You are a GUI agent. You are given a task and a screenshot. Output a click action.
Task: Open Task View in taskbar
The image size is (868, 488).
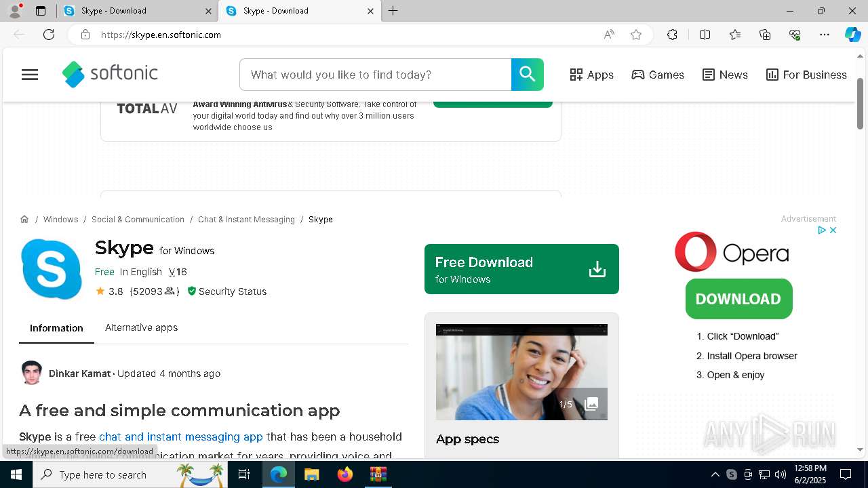(244, 474)
